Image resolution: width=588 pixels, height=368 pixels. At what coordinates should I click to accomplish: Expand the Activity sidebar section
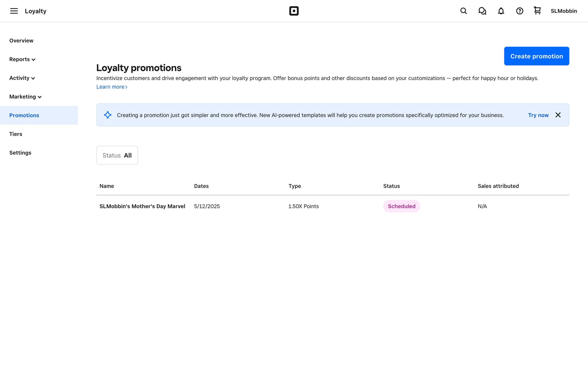tap(22, 78)
